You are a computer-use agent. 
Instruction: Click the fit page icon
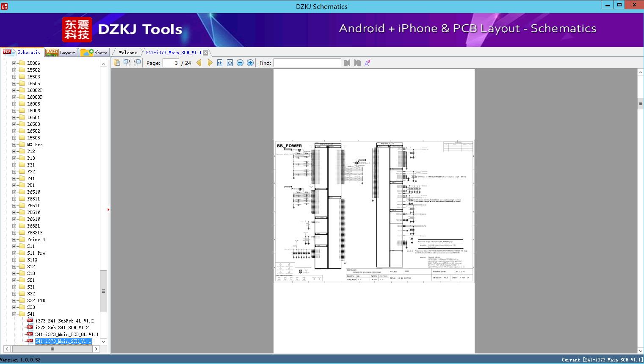[x=230, y=63]
